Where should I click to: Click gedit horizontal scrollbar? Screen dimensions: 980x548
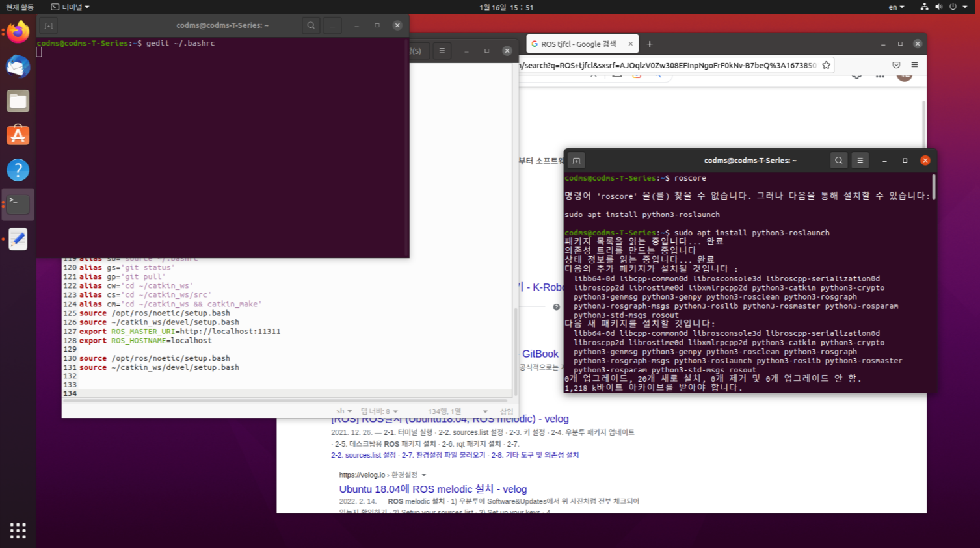tap(285, 400)
